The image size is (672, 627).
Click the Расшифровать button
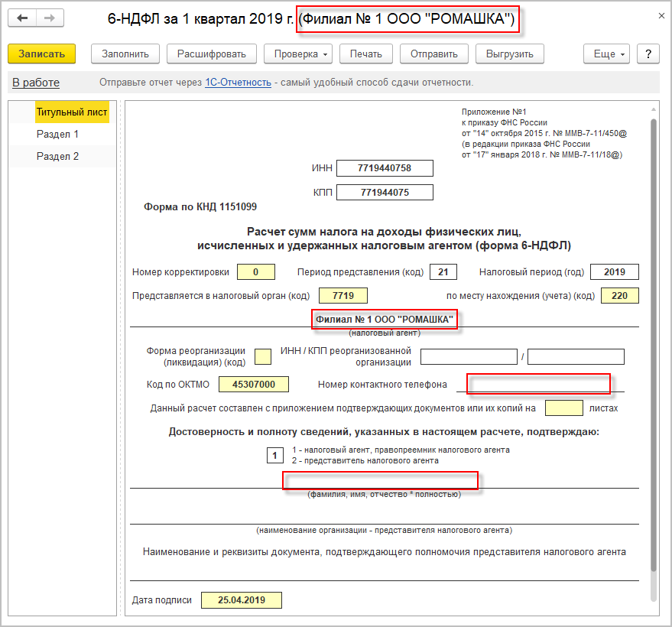pyautogui.click(x=212, y=54)
